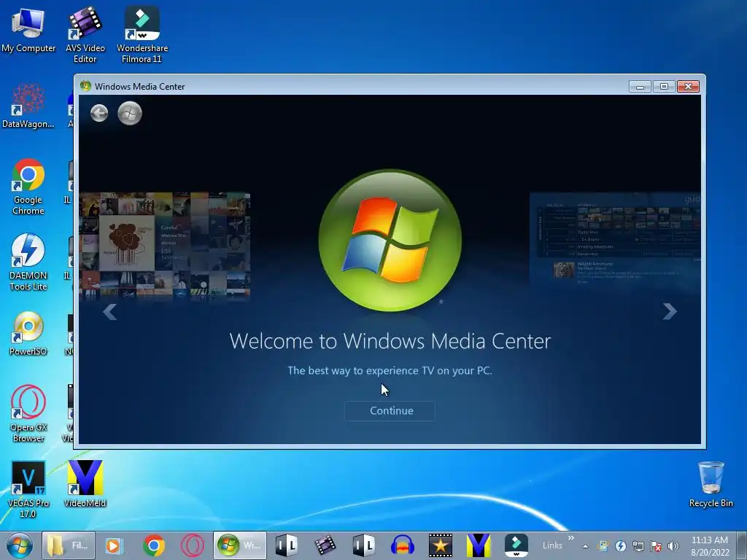Open the volume speaker tray icon
Screen dimensions: 747x560
[x=673, y=546]
